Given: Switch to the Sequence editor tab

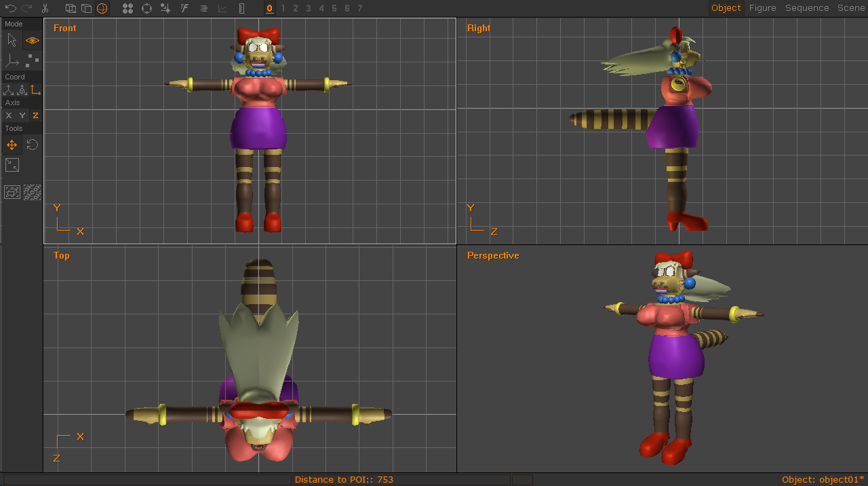Looking at the screenshot, I should coord(807,8).
